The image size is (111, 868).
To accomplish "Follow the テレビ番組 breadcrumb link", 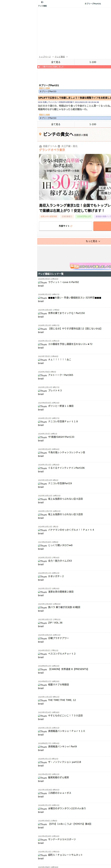I will tap(60, 57).
